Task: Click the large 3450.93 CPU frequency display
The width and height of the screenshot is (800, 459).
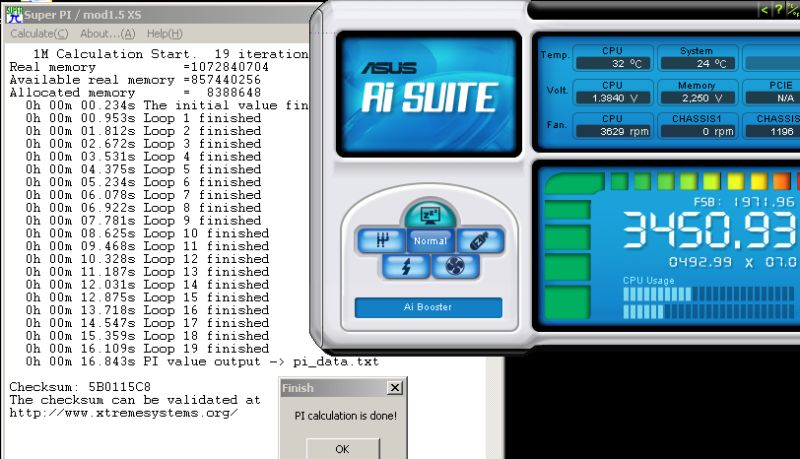Action: click(x=710, y=230)
